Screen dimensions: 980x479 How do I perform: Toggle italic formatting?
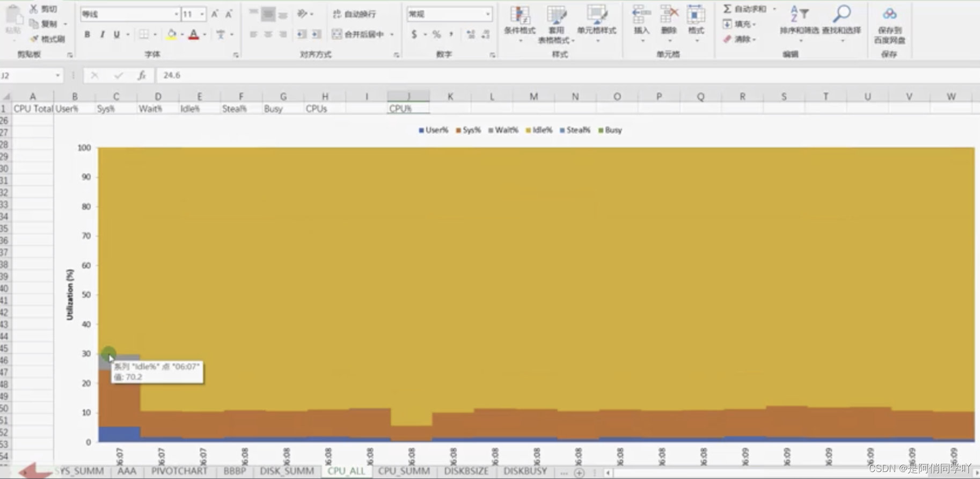point(102,34)
